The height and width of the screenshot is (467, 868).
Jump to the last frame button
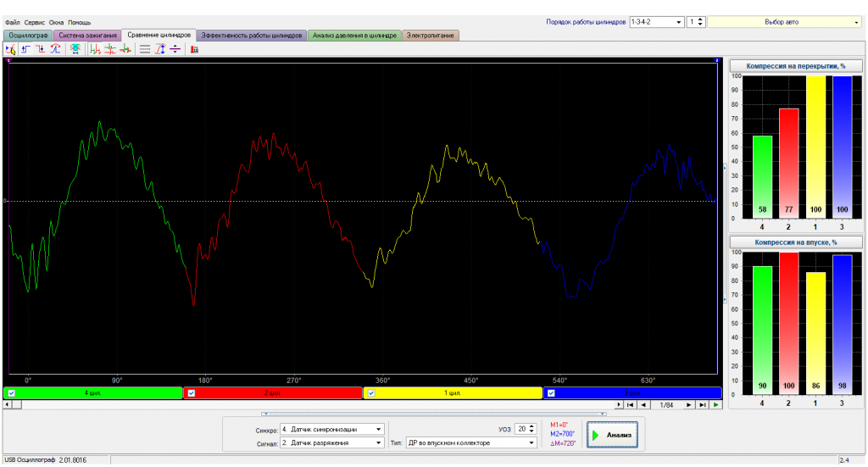click(702, 405)
